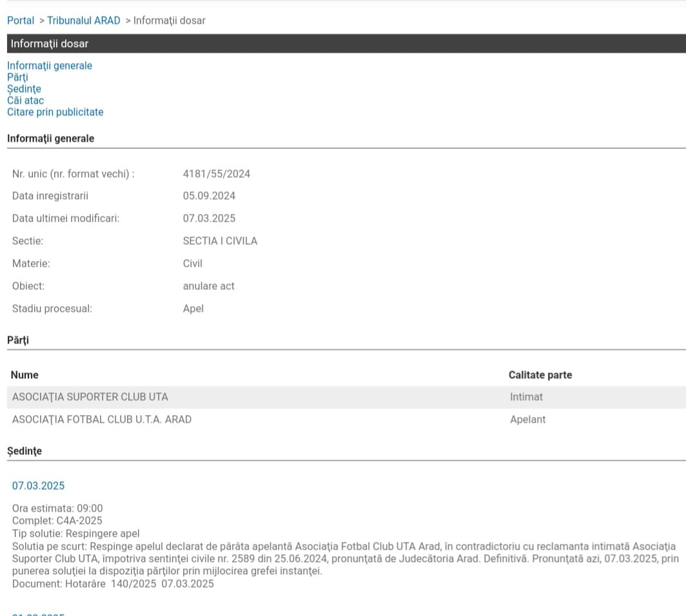Viewport: 686px width, 616px height.
Task: Open Citare prin publicitate link
Action: click(x=55, y=112)
